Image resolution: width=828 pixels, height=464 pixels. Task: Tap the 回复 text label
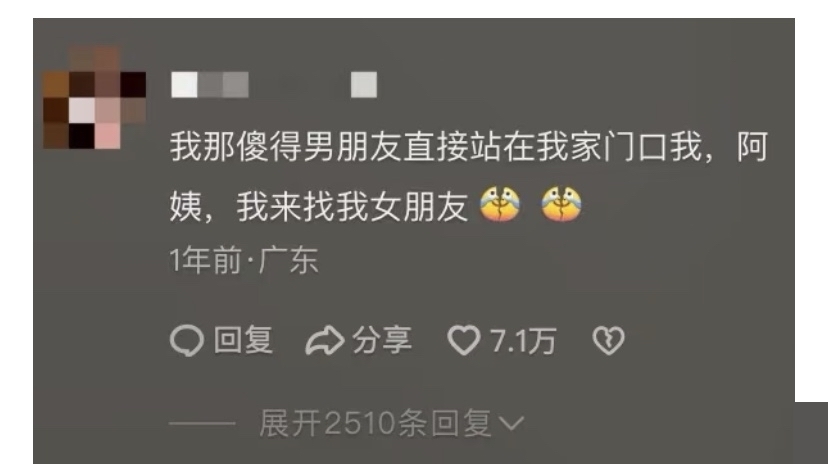243,340
